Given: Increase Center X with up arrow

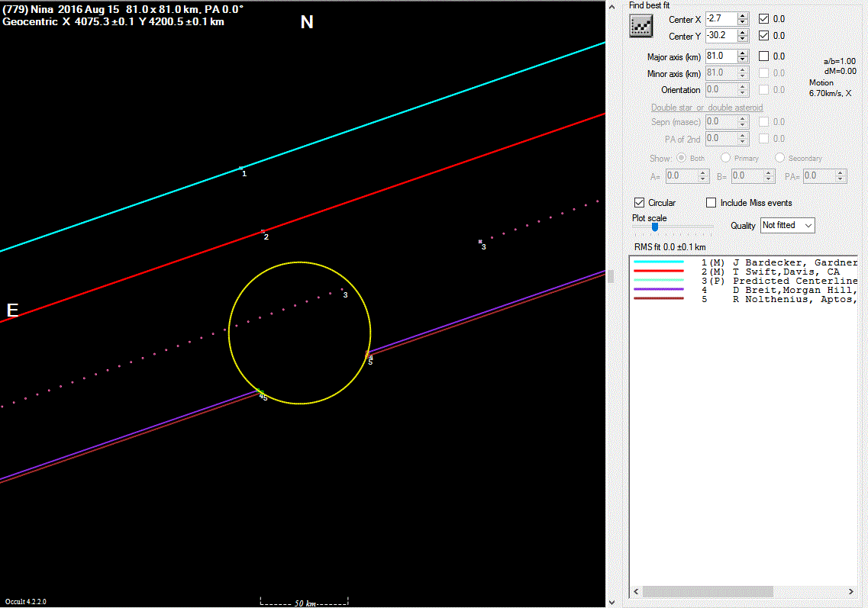Looking at the screenshot, I should click(743, 15).
